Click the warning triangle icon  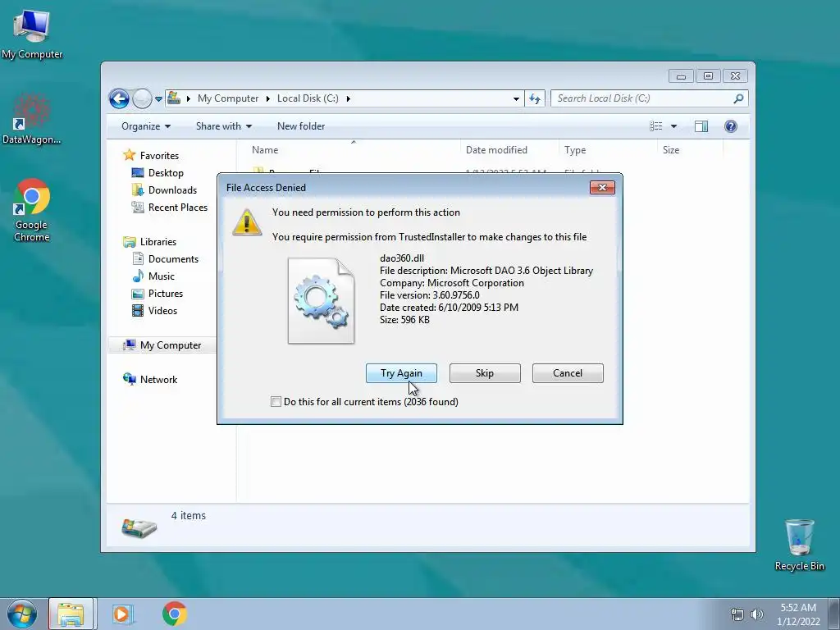tap(246, 222)
